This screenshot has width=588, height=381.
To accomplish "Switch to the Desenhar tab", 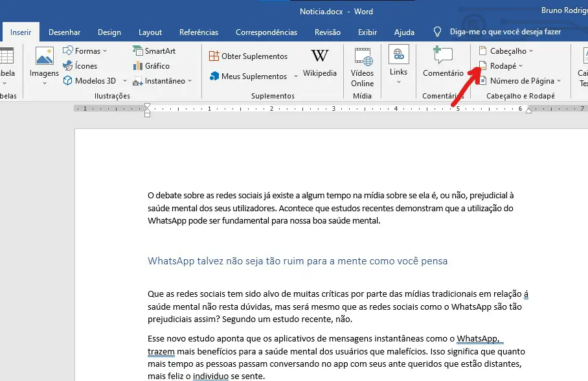I will (65, 32).
